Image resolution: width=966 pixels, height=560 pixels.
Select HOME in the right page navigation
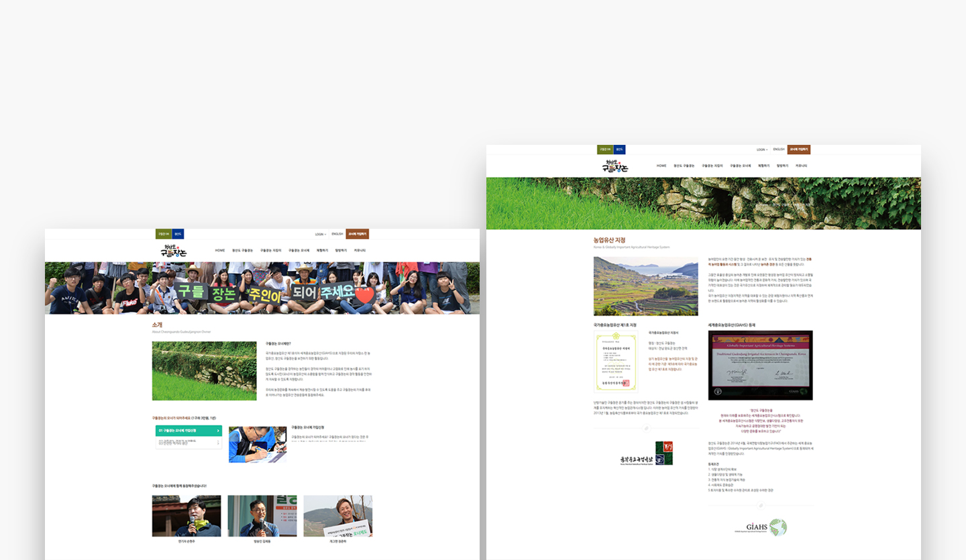[x=661, y=166]
